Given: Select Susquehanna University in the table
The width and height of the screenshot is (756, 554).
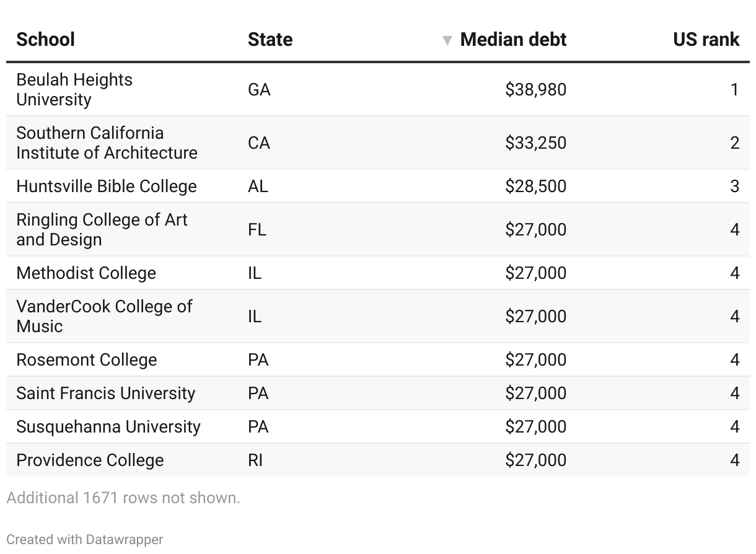Looking at the screenshot, I should tap(108, 427).
